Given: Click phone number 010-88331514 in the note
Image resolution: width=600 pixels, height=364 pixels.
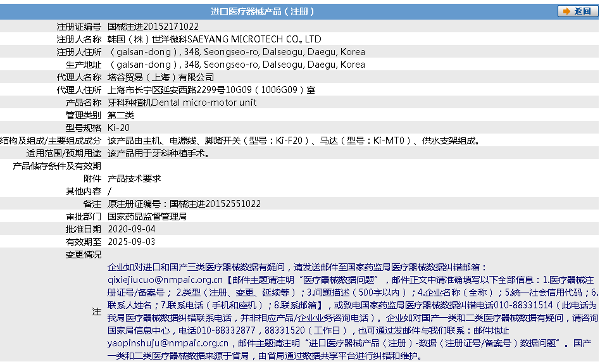Looking at the screenshot, I should [523, 305].
